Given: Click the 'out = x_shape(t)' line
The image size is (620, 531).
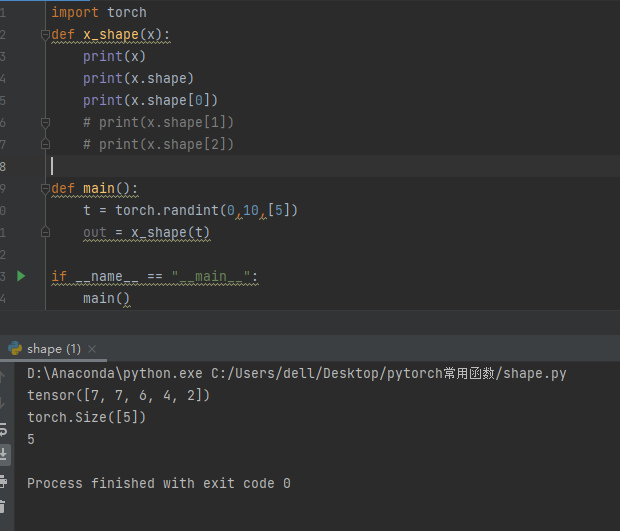Looking at the screenshot, I should coord(146,232).
